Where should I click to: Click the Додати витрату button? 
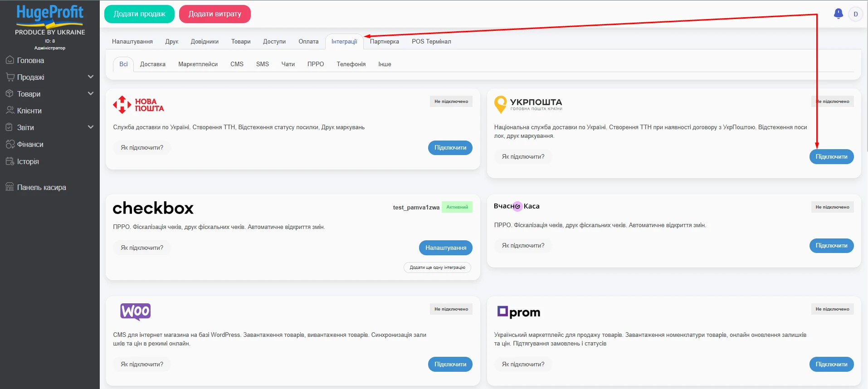click(x=215, y=14)
